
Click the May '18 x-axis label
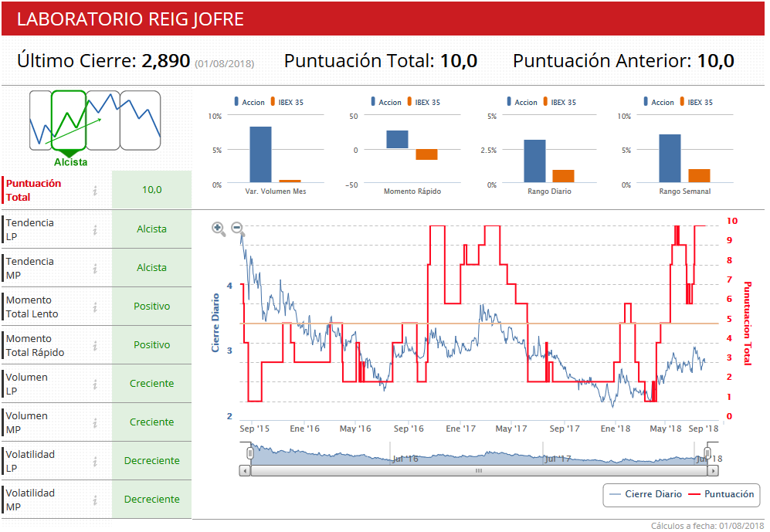point(666,429)
